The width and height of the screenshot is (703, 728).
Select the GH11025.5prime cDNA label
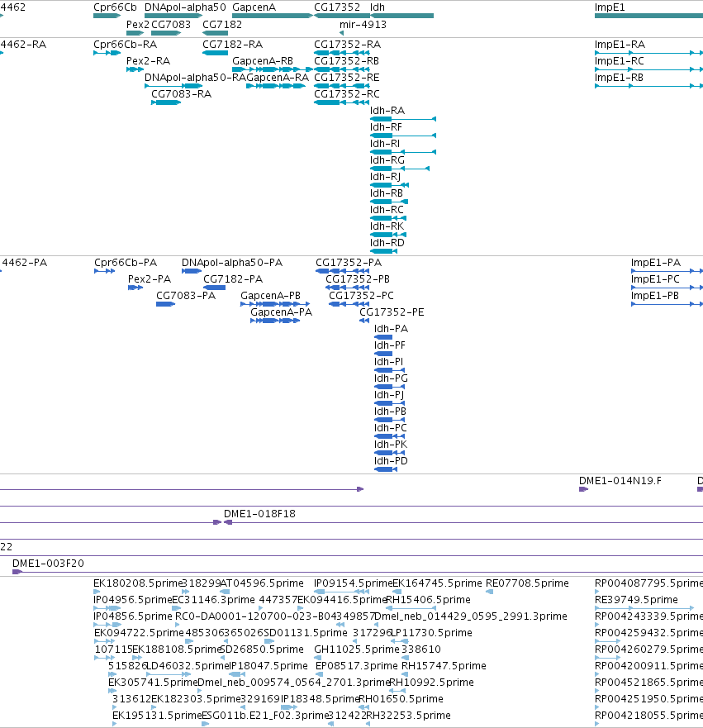coord(357,649)
